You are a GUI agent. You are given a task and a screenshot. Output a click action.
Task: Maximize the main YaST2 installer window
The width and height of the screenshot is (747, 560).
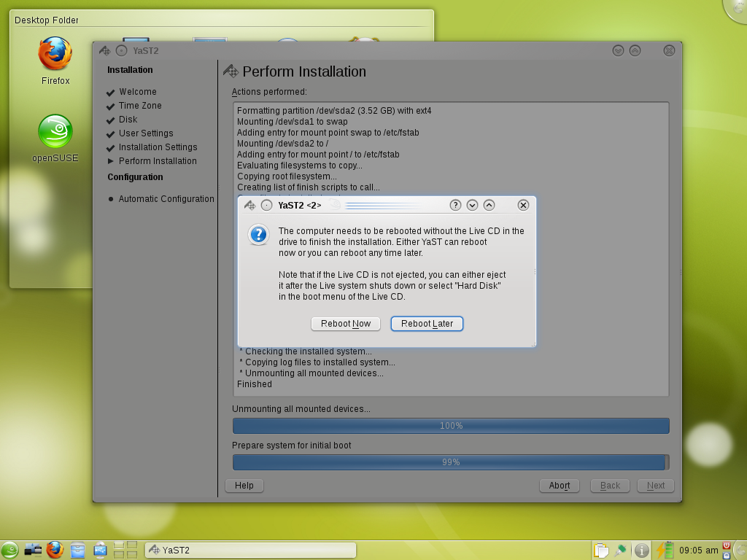pyautogui.click(x=635, y=51)
